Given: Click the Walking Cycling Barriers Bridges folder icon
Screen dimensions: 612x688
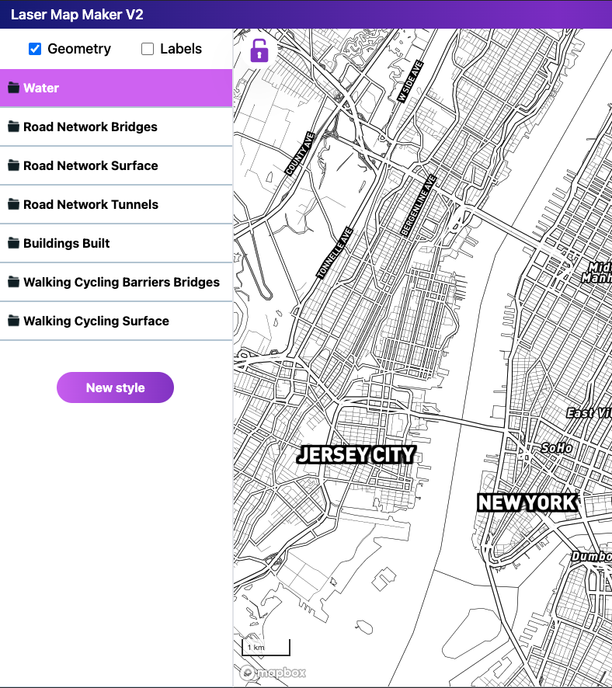Looking at the screenshot, I should (x=14, y=282).
